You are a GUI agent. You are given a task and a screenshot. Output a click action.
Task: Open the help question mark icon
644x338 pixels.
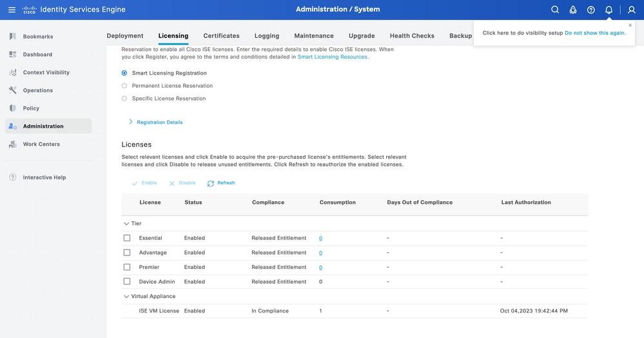click(x=590, y=10)
